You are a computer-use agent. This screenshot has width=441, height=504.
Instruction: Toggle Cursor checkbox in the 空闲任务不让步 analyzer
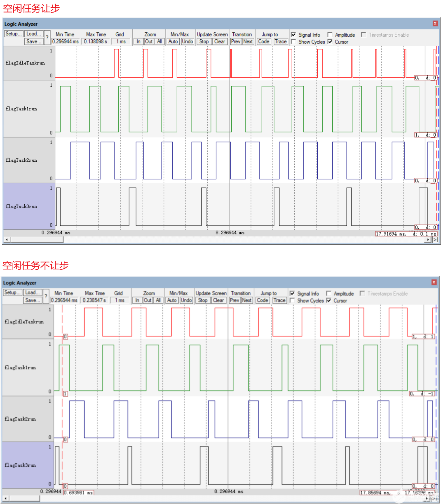point(328,300)
